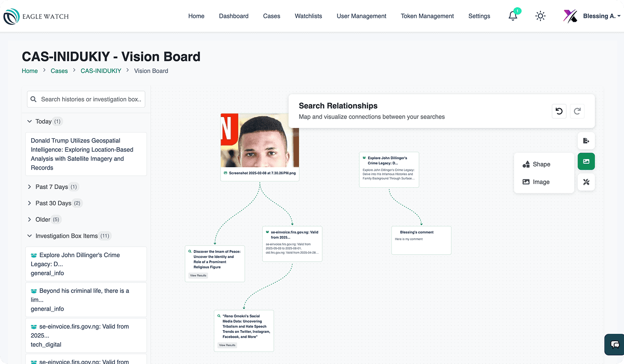This screenshot has width=624, height=364.
Task: Expand the Older history group
Action: (30, 219)
